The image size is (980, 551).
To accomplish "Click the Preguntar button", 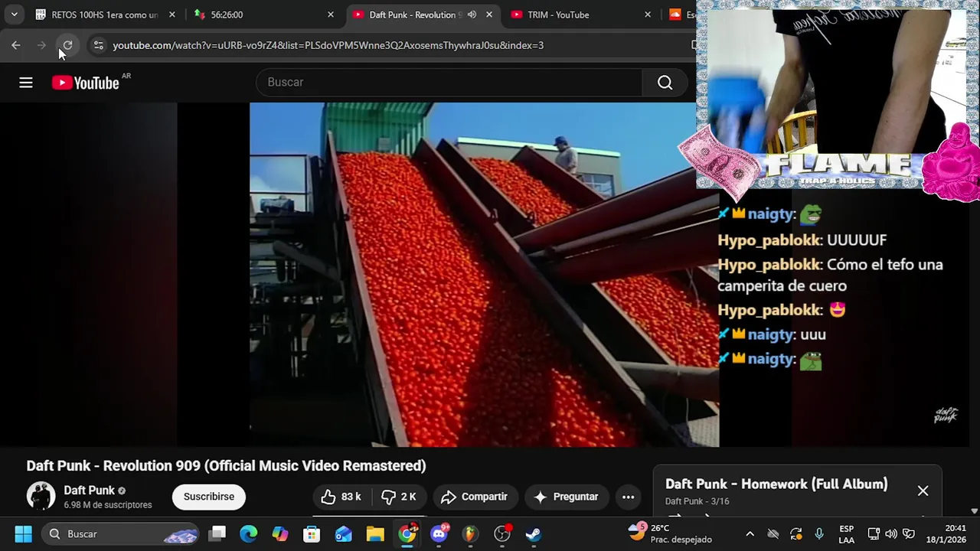I will 566,497.
